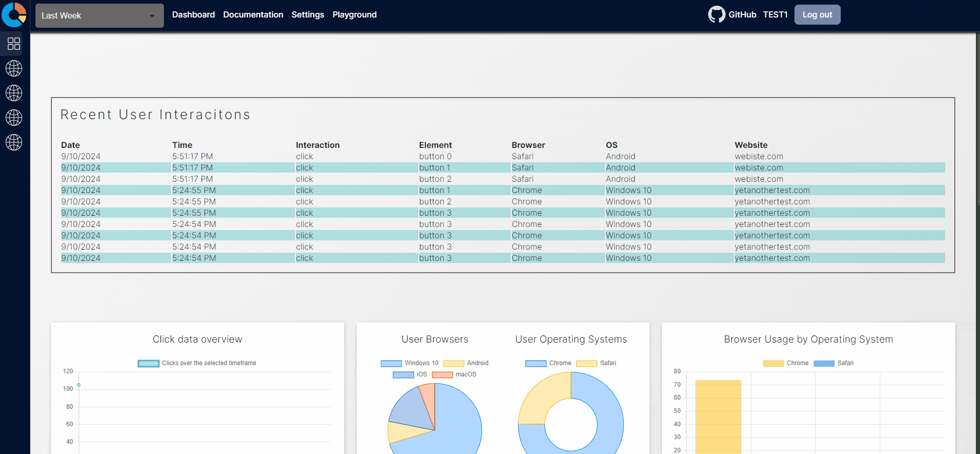Click the Time column header
This screenshot has height=454, width=980.
click(182, 145)
